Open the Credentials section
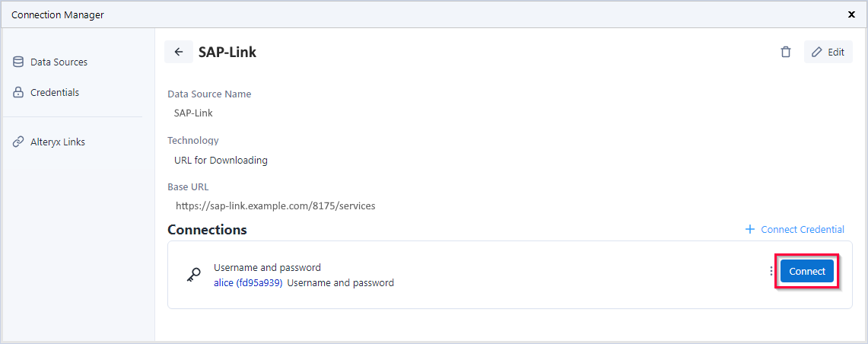This screenshot has width=868, height=344. coord(54,92)
